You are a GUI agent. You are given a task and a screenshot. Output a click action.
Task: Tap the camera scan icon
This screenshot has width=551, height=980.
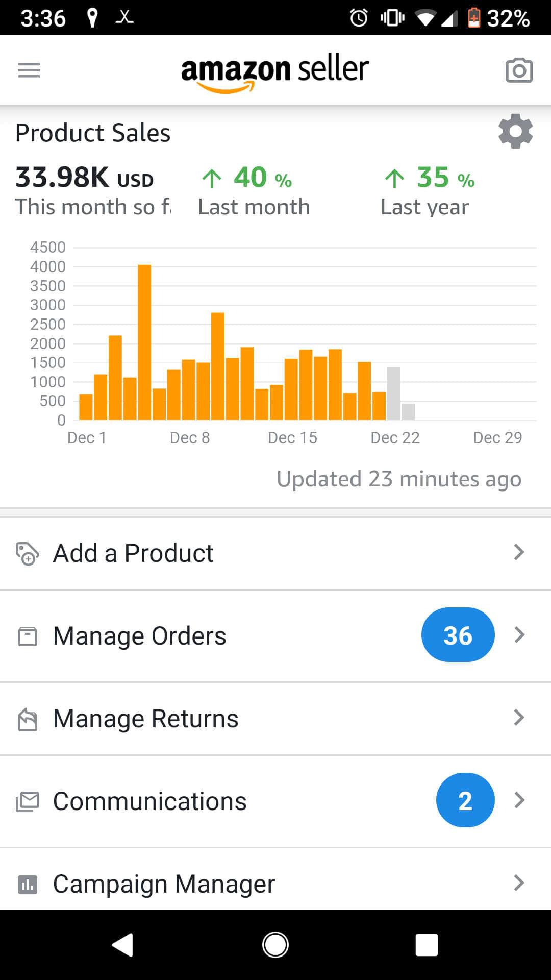(519, 70)
